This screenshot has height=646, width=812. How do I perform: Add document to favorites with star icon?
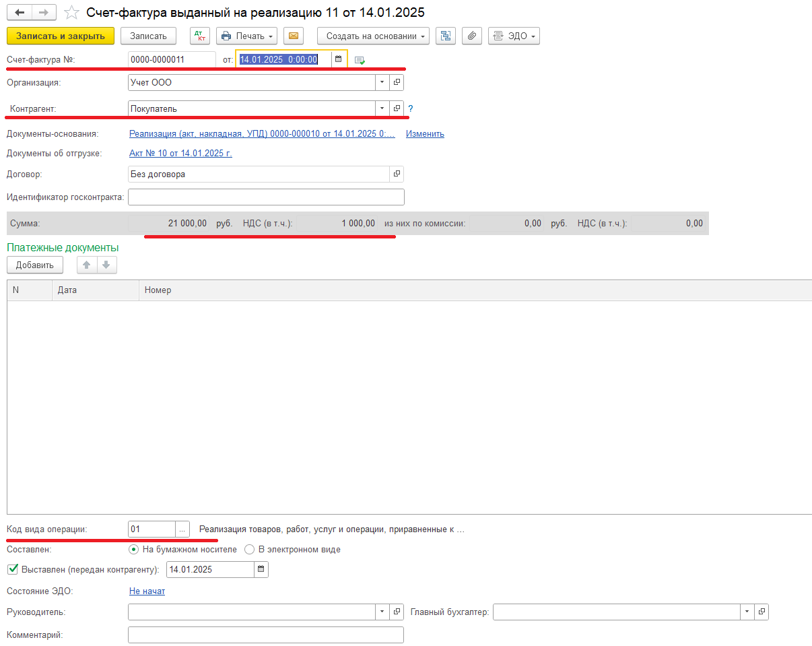[71, 13]
